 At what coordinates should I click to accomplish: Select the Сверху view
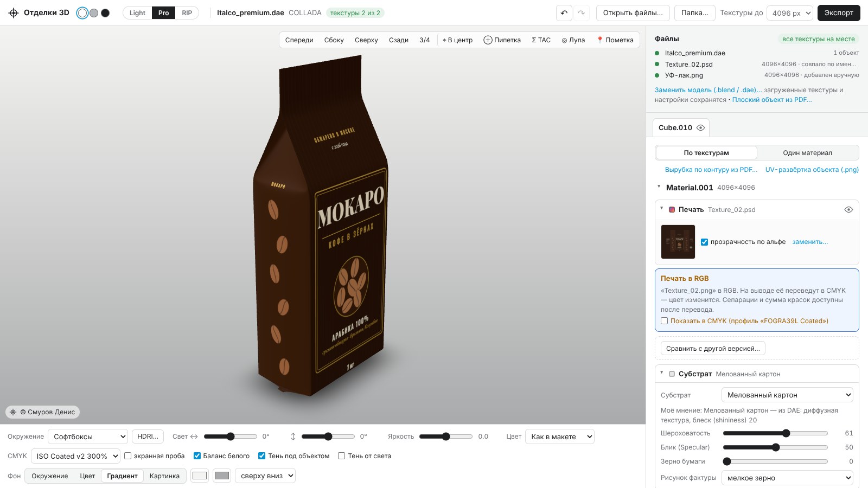click(366, 40)
